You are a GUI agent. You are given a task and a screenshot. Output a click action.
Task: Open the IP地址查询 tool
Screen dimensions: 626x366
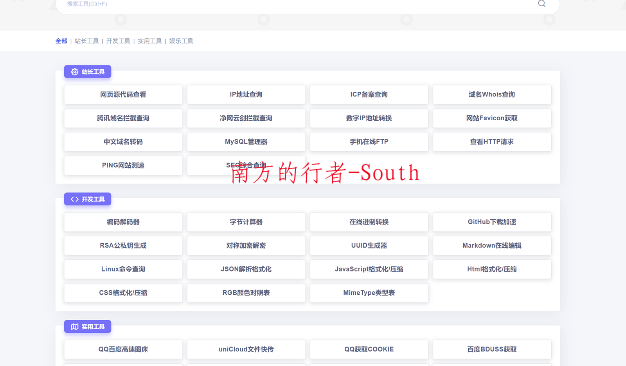246,94
